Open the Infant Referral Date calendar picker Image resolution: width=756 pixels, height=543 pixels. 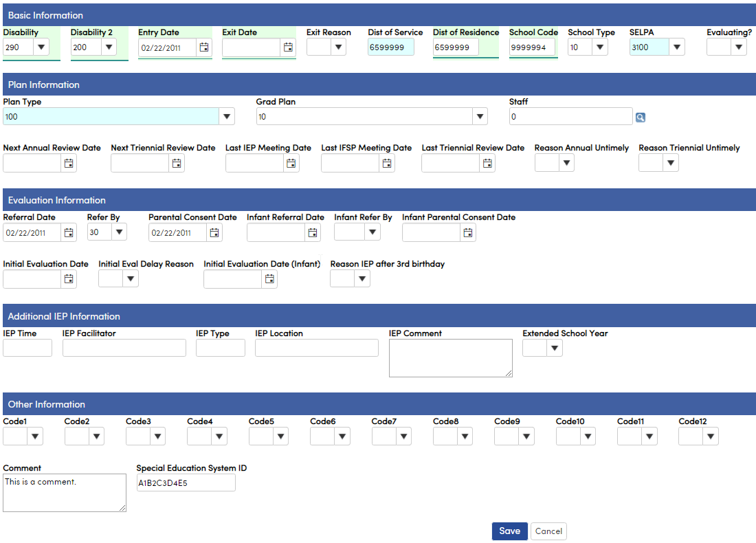point(313,232)
